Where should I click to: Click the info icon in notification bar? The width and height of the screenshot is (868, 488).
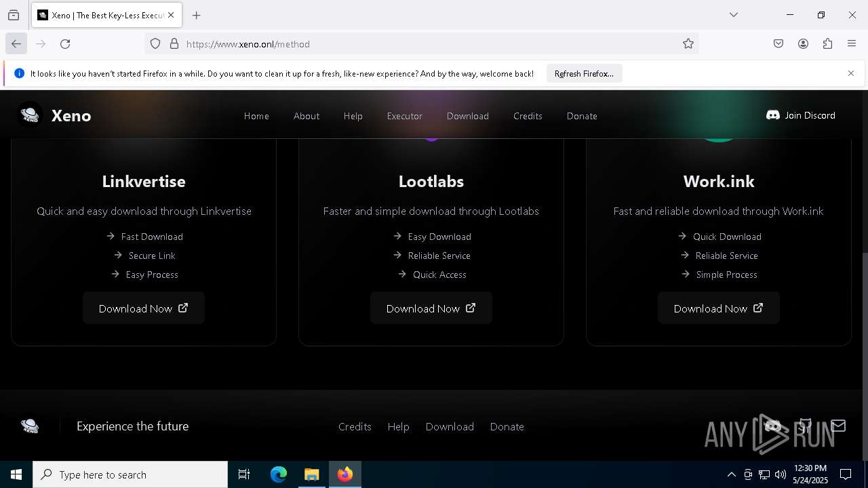click(19, 73)
